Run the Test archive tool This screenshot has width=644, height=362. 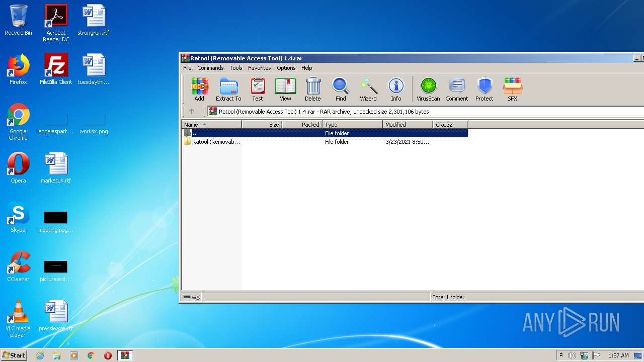coord(258,89)
